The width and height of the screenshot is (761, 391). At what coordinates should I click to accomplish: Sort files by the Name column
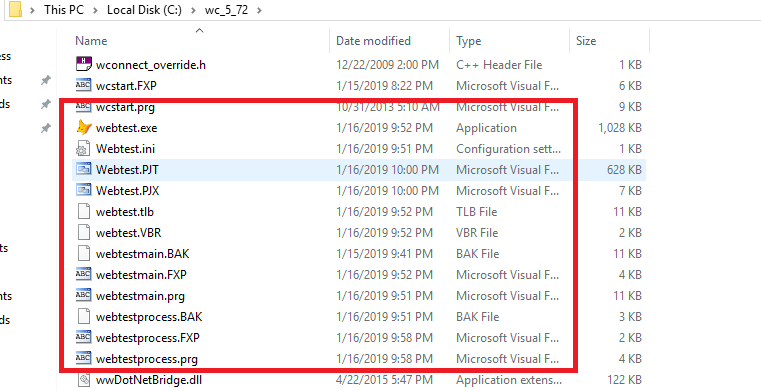click(91, 41)
